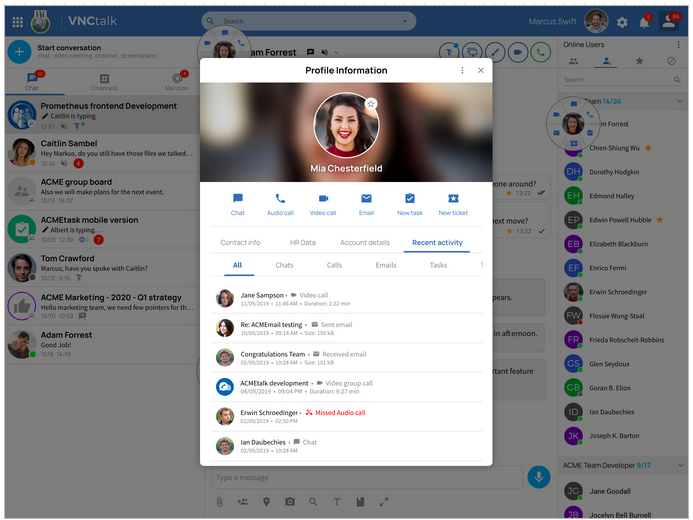
Task: Open the apps grid menu icon
Action: coord(17,22)
